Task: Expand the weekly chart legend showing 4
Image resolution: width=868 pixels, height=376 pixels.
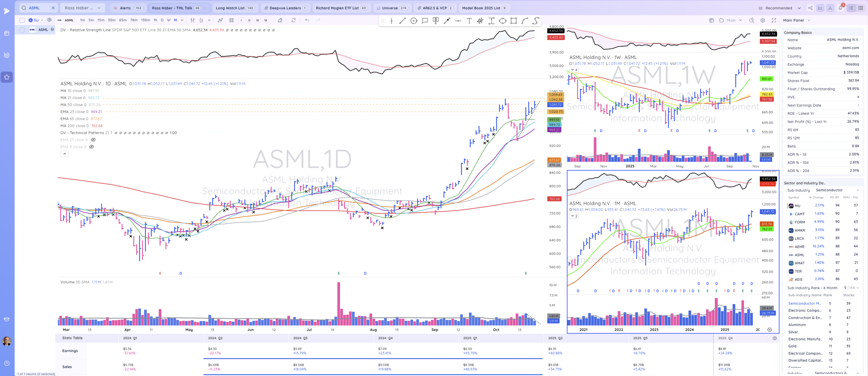Action: click(x=574, y=70)
